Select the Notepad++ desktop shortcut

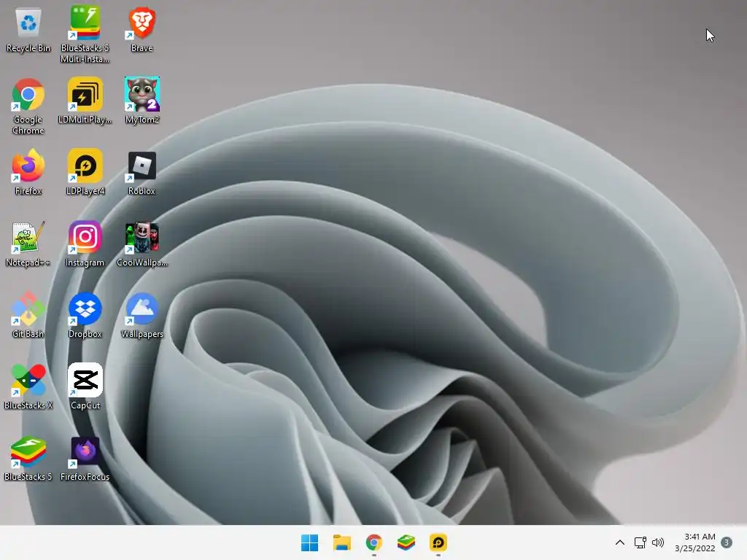pos(28,244)
